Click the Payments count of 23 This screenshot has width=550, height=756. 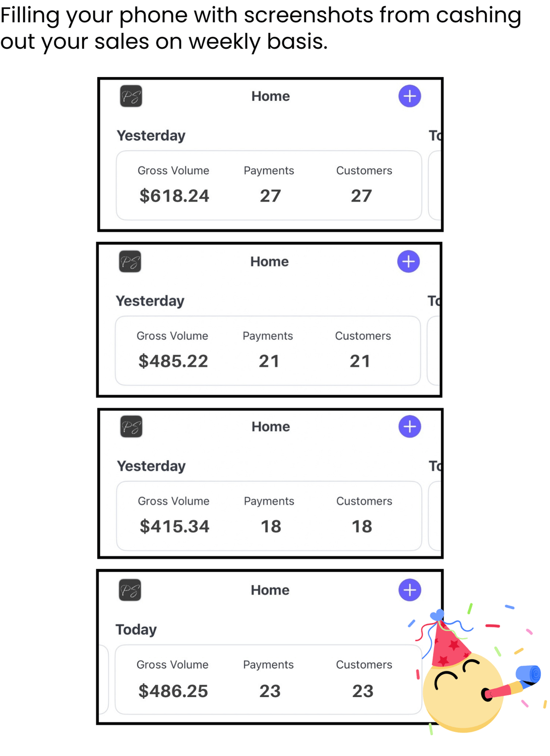(270, 691)
